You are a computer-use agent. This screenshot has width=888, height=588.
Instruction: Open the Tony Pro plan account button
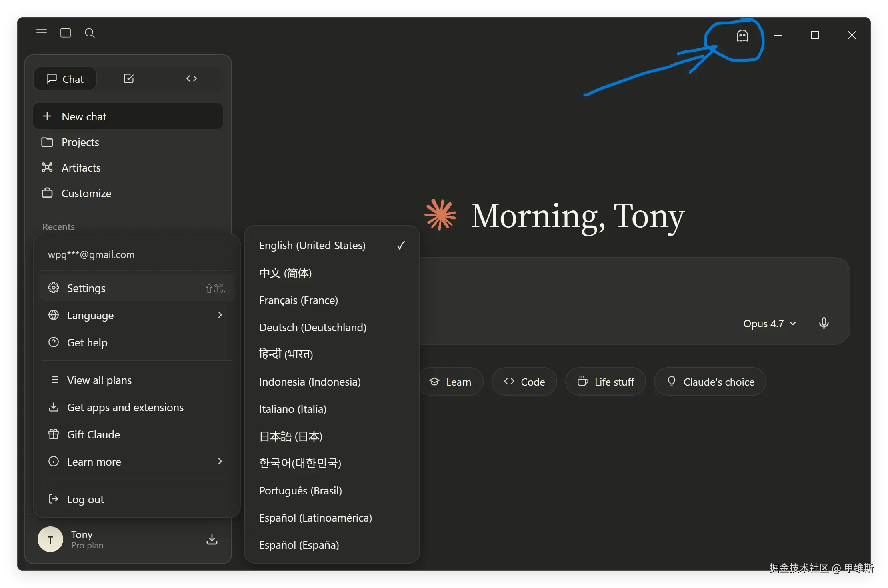128,540
